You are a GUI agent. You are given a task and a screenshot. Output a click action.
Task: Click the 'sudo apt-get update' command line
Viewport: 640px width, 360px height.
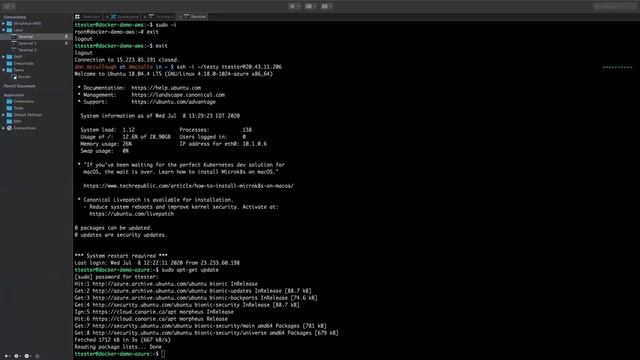click(x=190, y=270)
